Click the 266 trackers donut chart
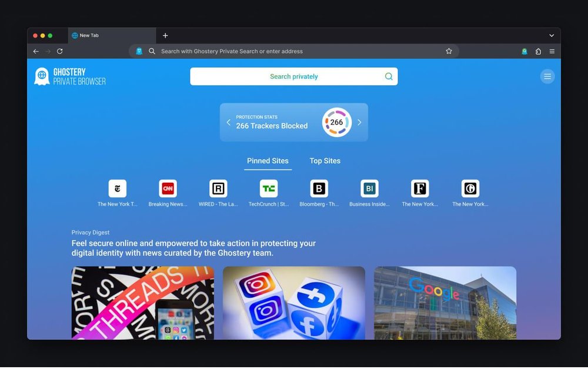 (x=337, y=122)
